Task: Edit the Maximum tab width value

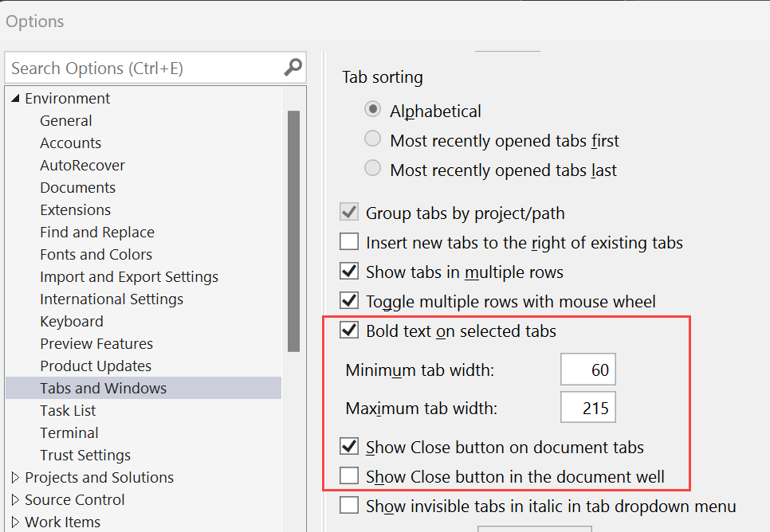Action: coord(588,407)
